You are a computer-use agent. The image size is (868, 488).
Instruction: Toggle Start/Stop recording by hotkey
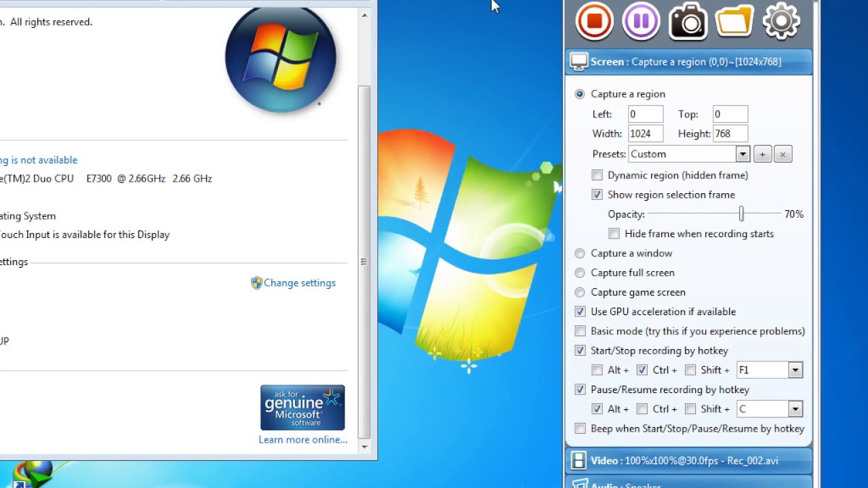click(580, 351)
